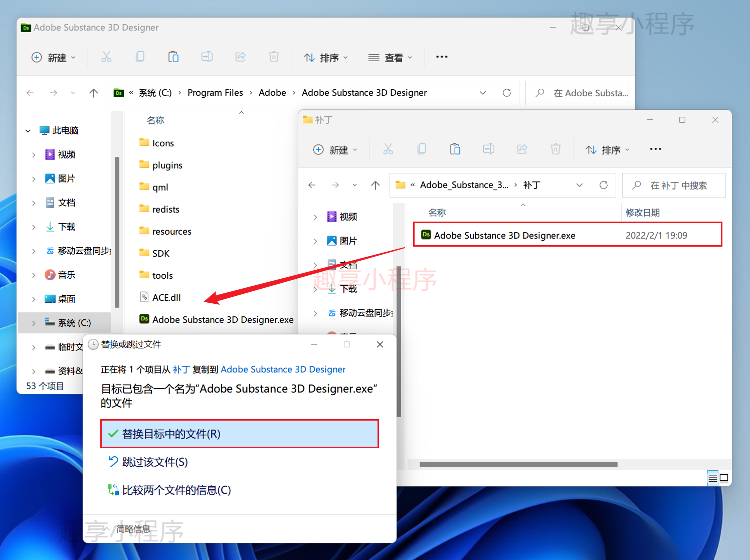Click Adobe Substance 3D Designer link in replace dialog
Image resolution: width=750 pixels, height=560 pixels.
tap(283, 369)
